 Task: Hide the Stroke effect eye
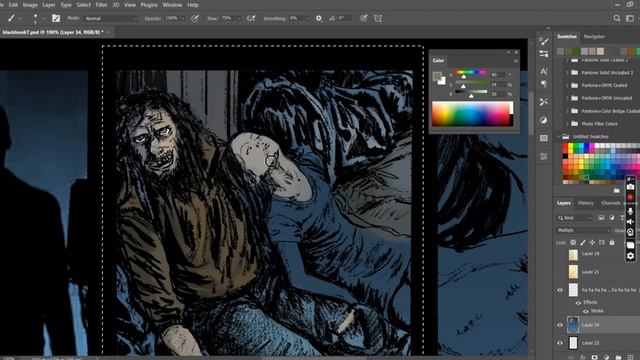(585, 311)
